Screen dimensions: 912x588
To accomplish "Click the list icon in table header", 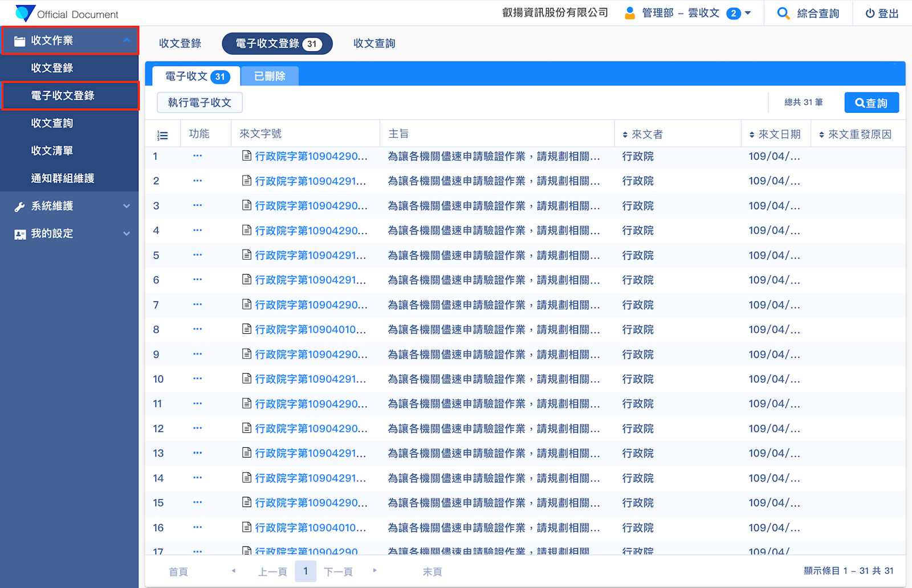I will click(162, 135).
